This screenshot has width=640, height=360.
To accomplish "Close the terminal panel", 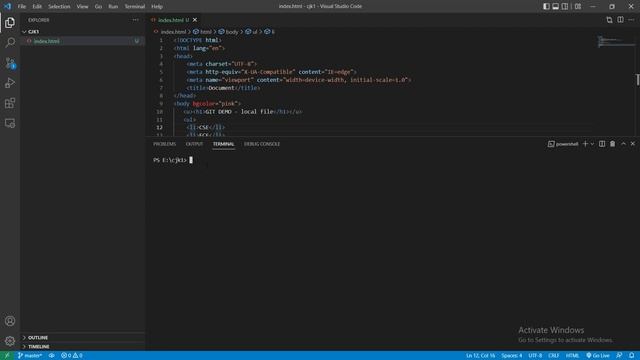I will [633, 144].
